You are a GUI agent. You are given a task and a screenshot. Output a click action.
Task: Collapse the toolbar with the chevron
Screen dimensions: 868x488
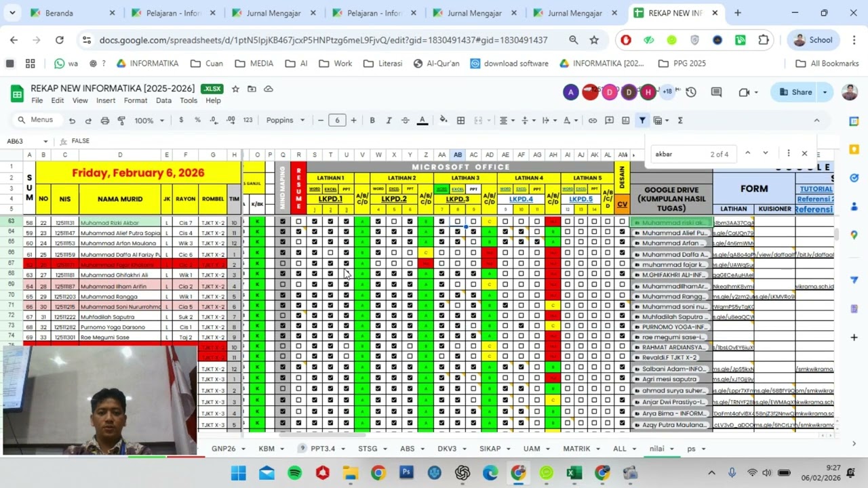tap(816, 121)
